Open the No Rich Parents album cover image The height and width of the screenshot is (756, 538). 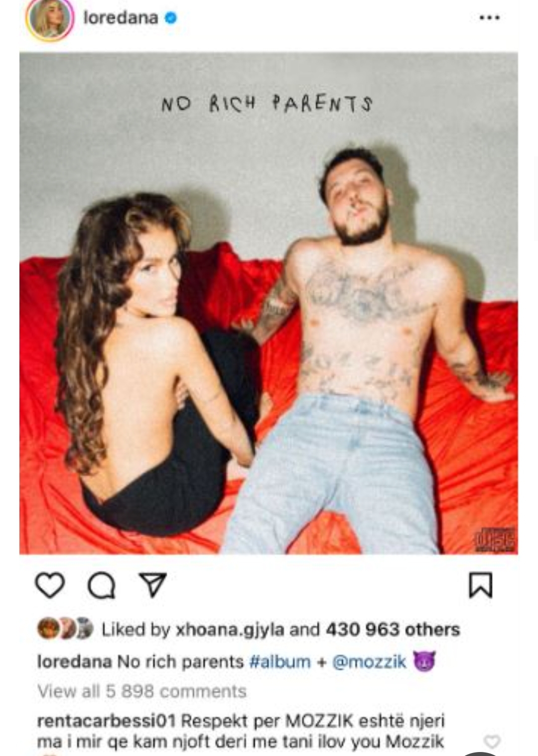(x=269, y=303)
